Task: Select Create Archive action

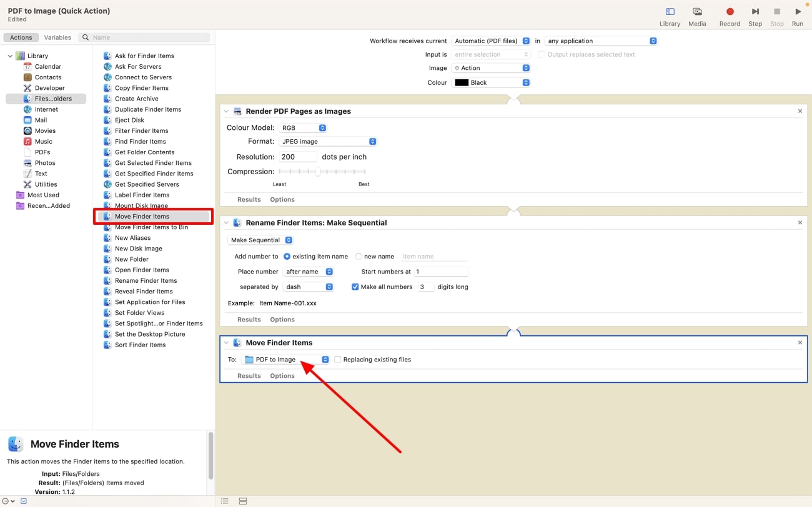Action: tap(136, 98)
